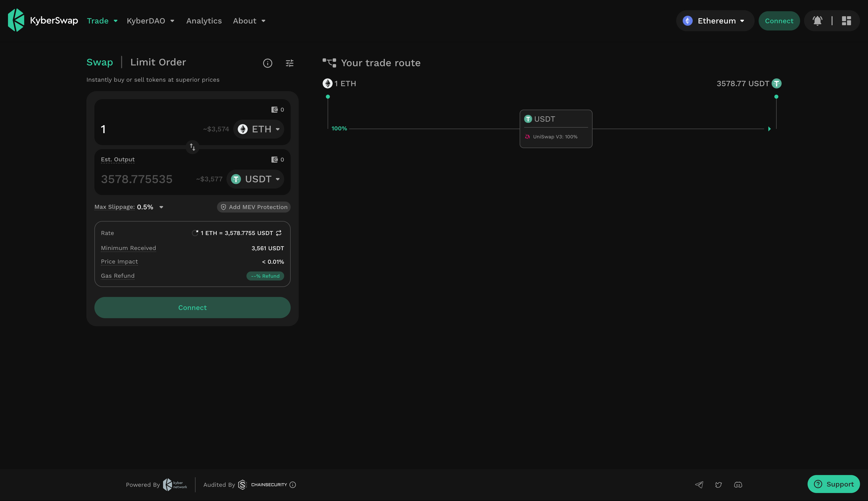Open the Support chat button

click(x=834, y=484)
